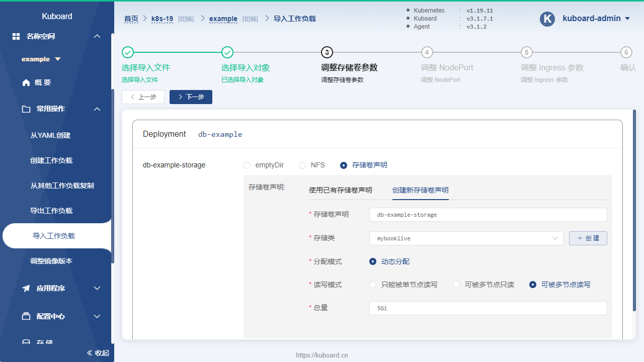
Task: Open the example namespace selector
Action: coord(41,59)
